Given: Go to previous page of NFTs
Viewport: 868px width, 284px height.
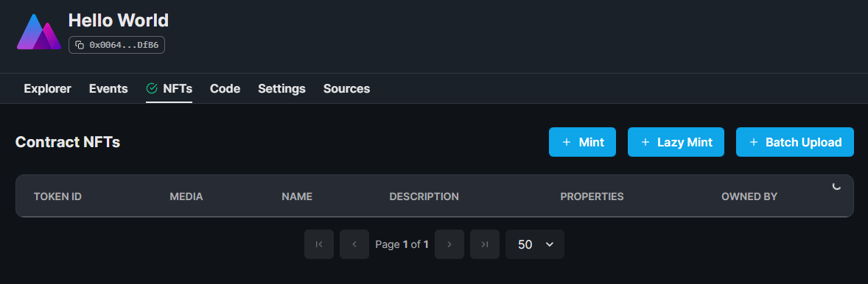Looking at the screenshot, I should point(354,244).
